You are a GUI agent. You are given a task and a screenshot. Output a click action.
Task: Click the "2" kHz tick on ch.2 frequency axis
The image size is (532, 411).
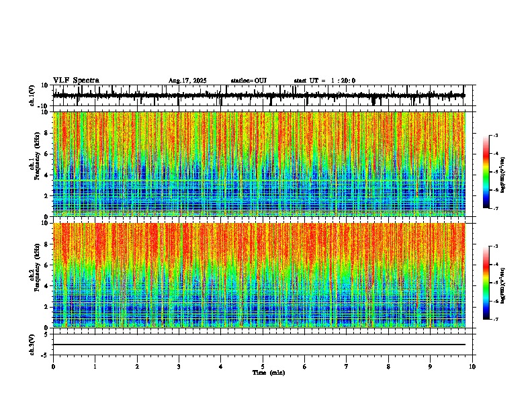click(46, 307)
